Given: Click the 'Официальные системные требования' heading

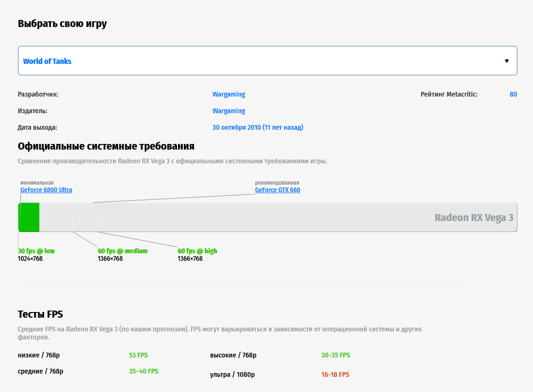Looking at the screenshot, I should point(106,146).
